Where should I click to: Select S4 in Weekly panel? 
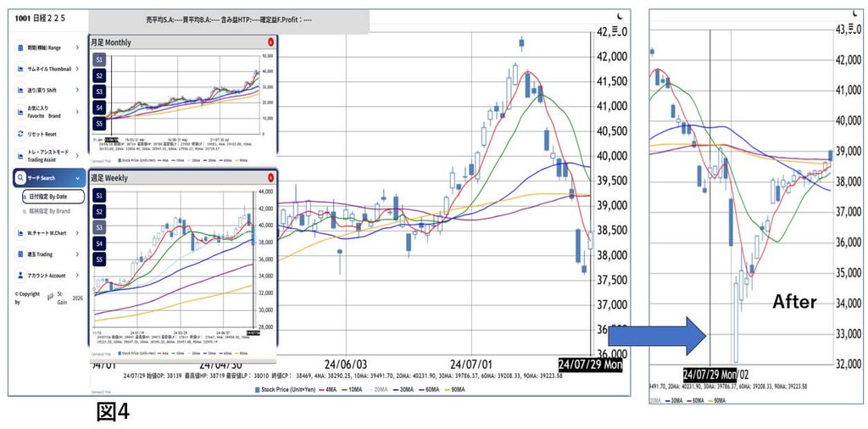pos(99,243)
